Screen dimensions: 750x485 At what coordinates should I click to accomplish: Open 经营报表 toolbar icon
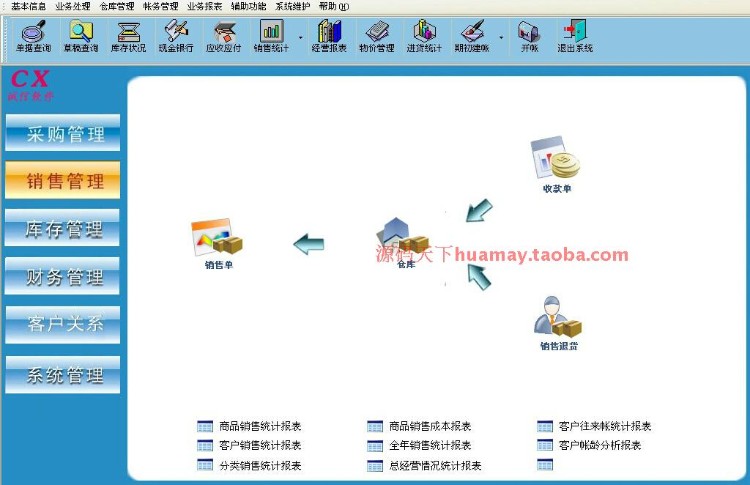click(x=329, y=36)
